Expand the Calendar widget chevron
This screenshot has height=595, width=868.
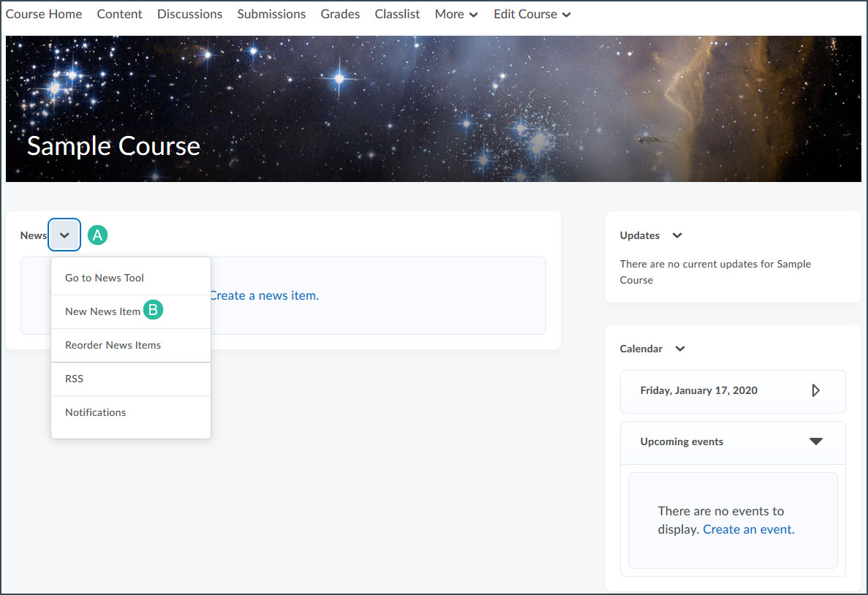680,349
